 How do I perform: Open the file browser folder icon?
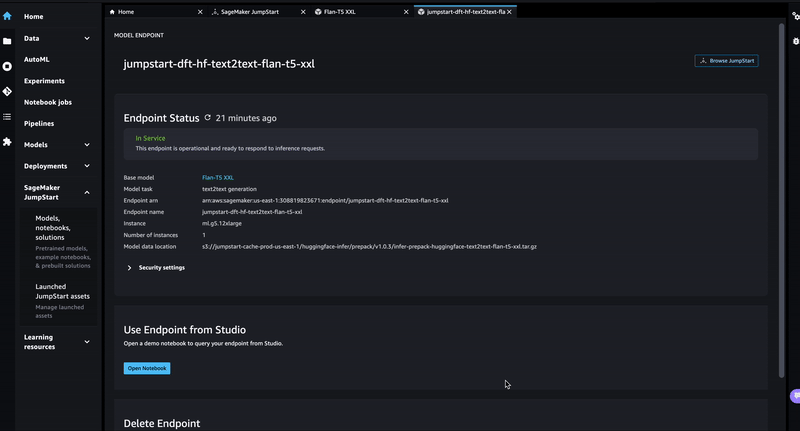pyautogui.click(x=7, y=41)
